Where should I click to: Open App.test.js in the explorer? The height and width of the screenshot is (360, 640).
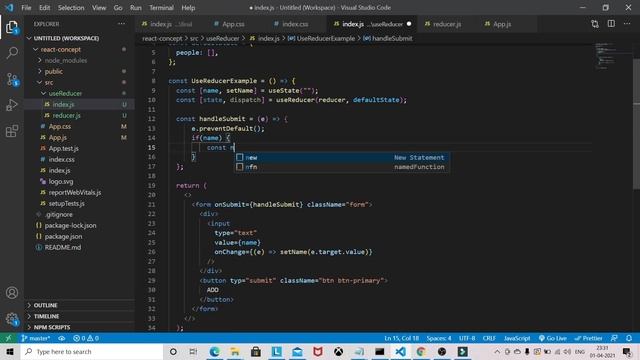click(x=80, y=149)
